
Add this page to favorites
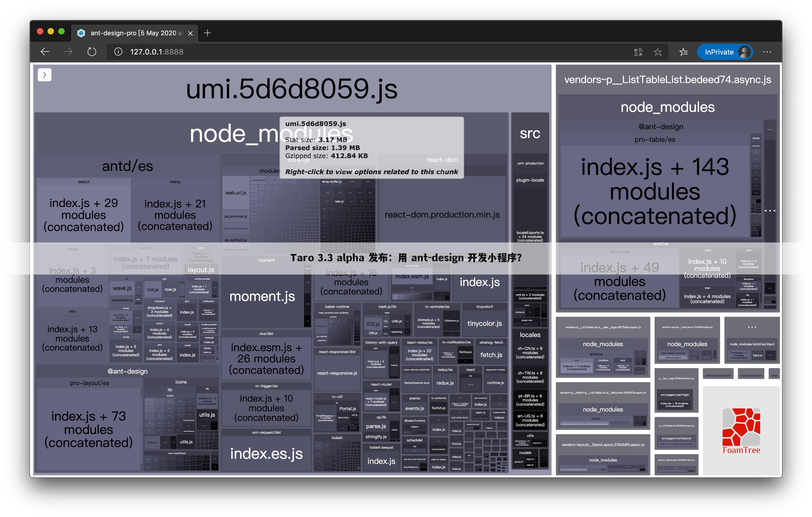(x=658, y=52)
